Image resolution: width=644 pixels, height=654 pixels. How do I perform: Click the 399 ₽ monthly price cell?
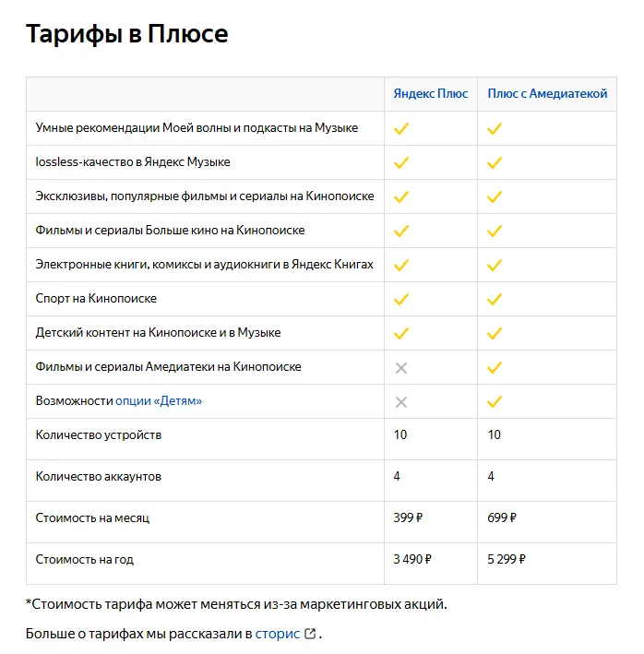[x=408, y=518]
